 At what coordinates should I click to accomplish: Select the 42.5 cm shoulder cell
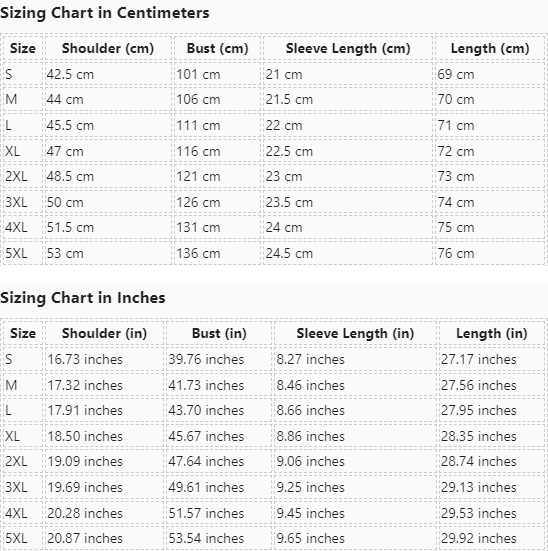tap(108, 74)
